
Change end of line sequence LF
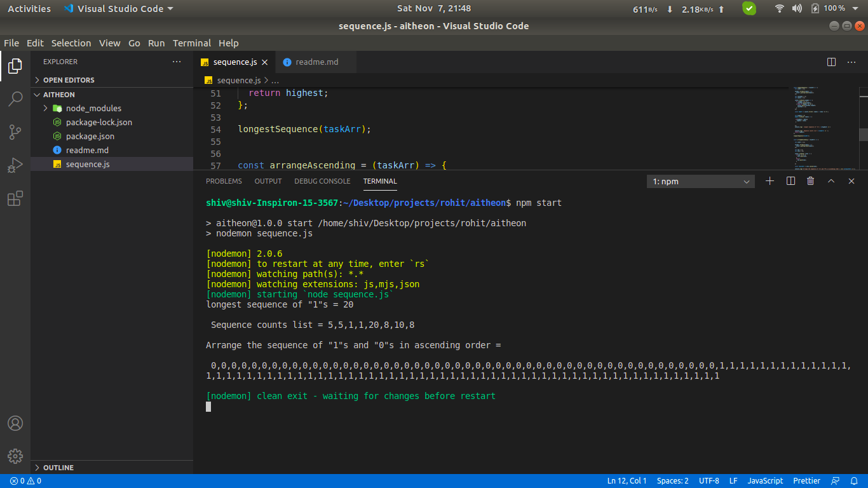tap(733, 481)
